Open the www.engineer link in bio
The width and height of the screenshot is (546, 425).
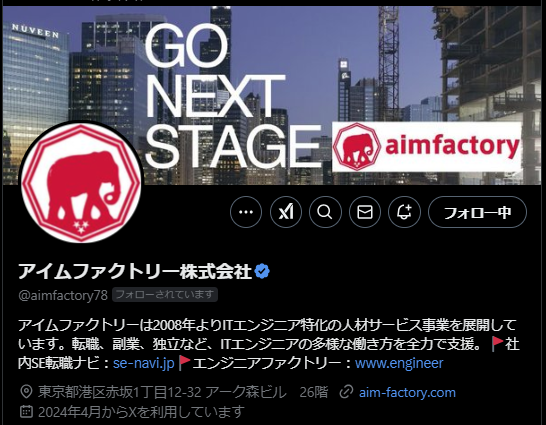[x=399, y=363]
